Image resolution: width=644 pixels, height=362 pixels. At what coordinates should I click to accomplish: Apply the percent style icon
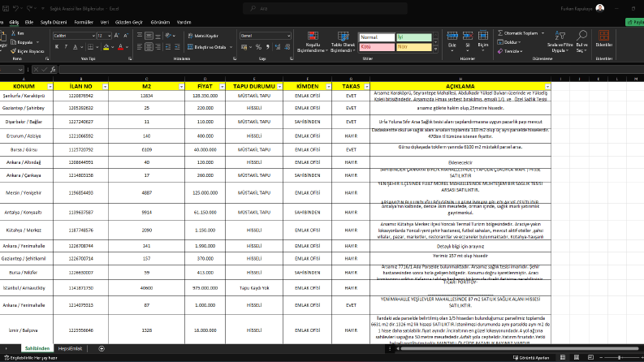click(x=258, y=47)
